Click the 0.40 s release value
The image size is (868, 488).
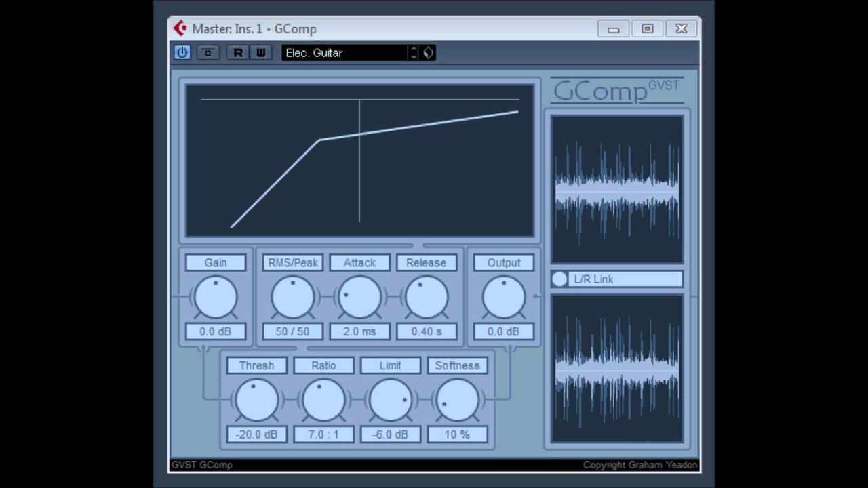pos(427,331)
